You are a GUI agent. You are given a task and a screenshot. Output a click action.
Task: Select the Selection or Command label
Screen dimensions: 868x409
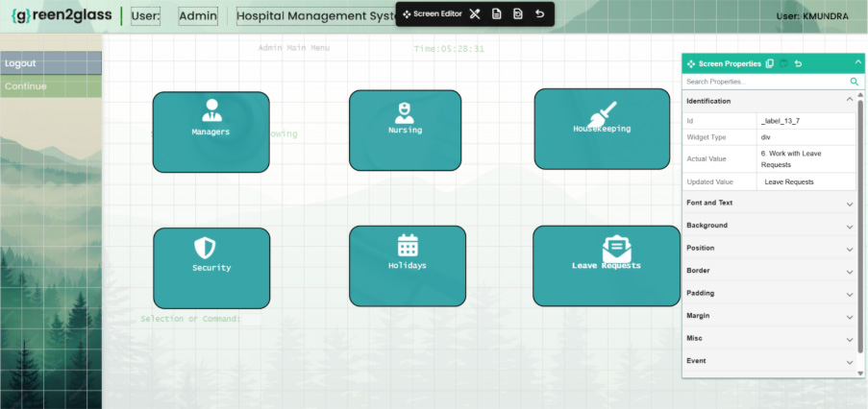coord(191,319)
